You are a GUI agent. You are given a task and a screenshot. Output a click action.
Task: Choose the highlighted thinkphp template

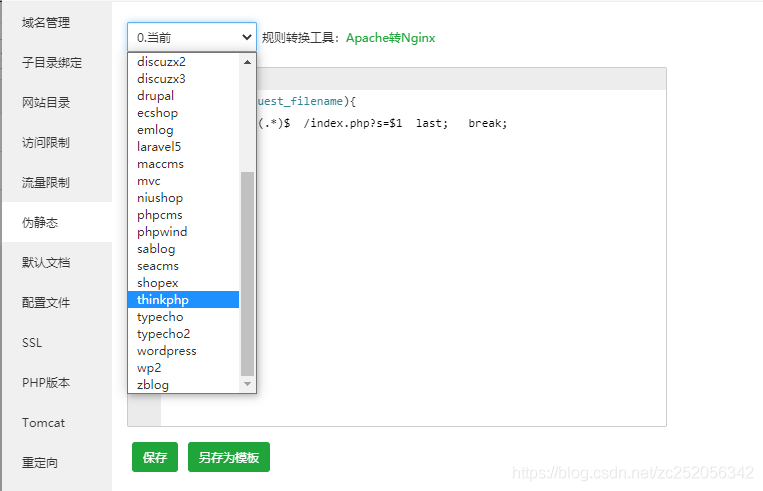(183, 300)
